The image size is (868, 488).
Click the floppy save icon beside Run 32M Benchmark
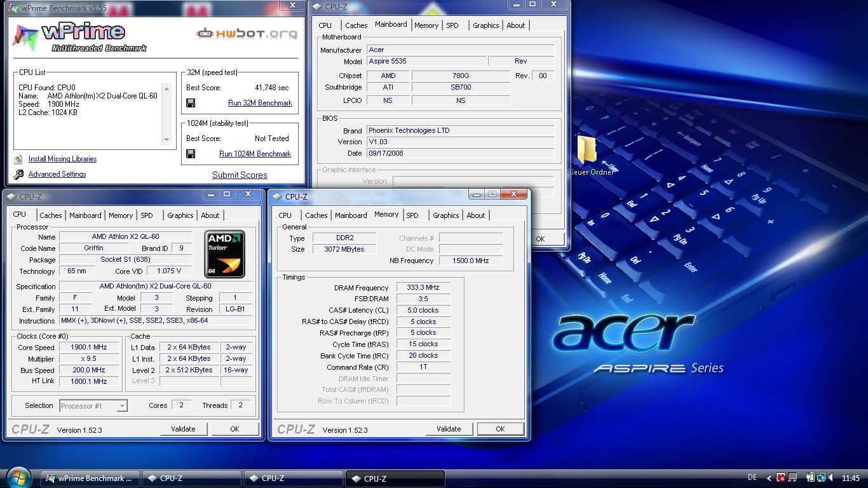(x=191, y=103)
